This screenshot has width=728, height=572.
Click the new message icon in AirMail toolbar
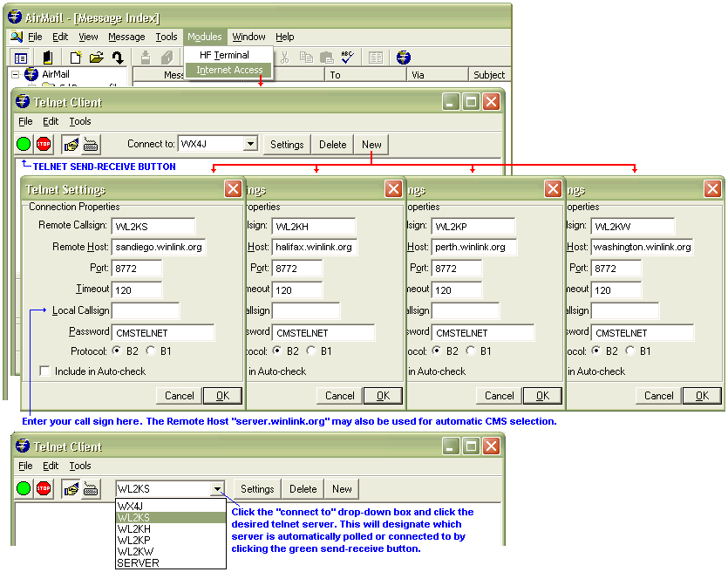[x=76, y=58]
